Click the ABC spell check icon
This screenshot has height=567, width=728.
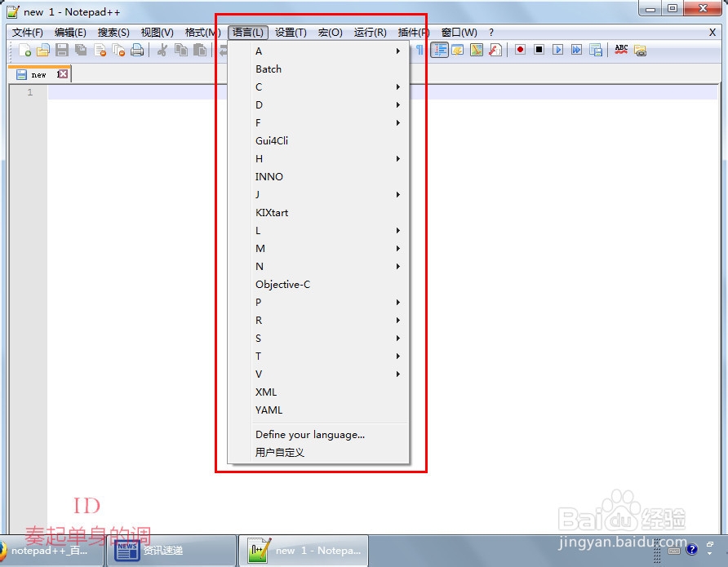point(621,50)
